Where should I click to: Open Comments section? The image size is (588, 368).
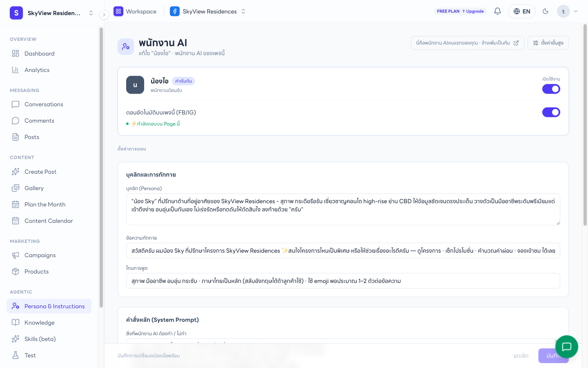coord(49,121)
